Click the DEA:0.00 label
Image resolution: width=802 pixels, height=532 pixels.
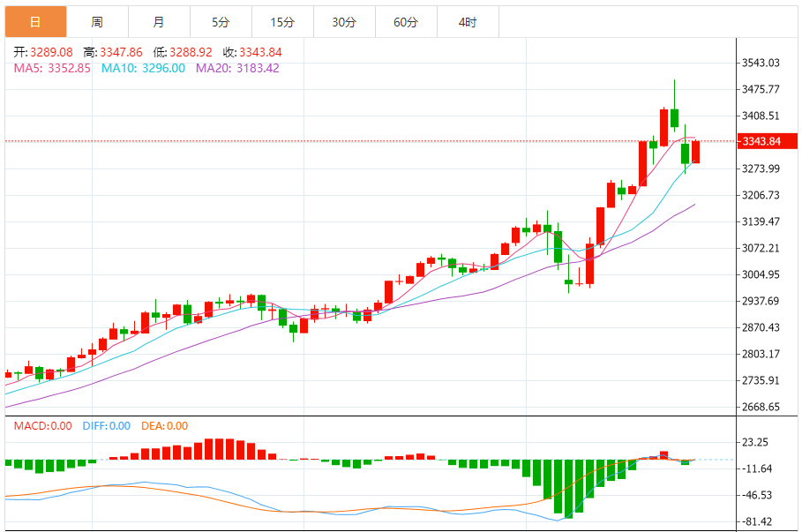tap(165, 425)
